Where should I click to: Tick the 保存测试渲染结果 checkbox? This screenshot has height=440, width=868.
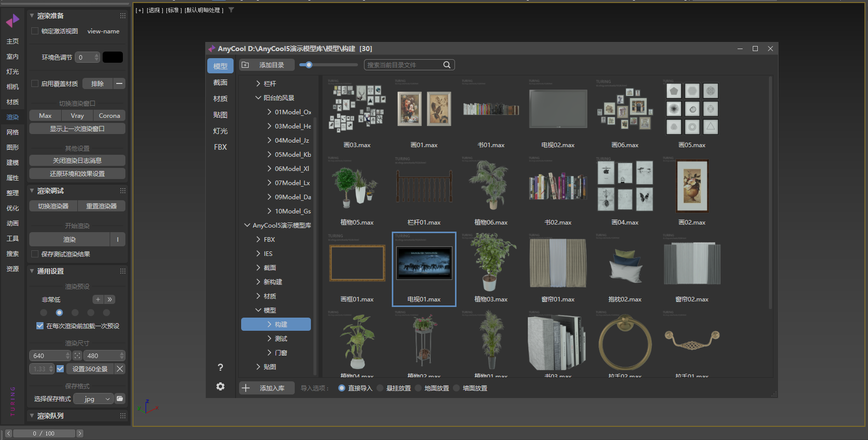coord(35,254)
